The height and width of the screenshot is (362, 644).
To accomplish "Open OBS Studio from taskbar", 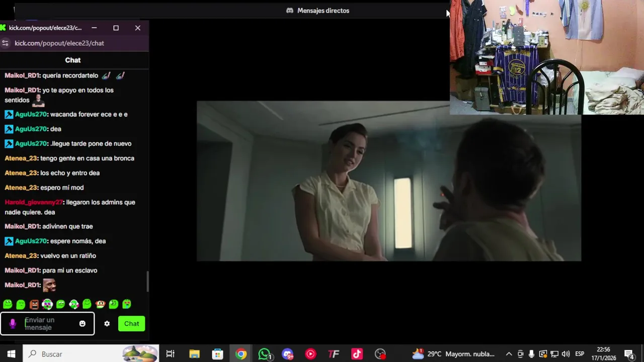I will click(380, 354).
